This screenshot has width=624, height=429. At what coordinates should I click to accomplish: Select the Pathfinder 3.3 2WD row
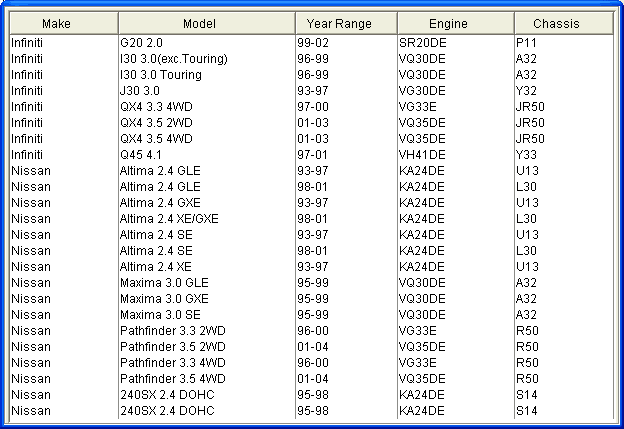click(x=312, y=331)
